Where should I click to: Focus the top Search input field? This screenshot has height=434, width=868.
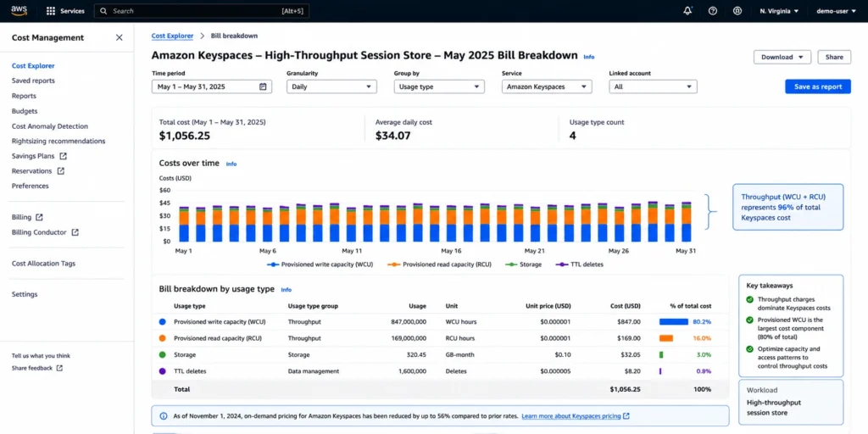[202, 11]
